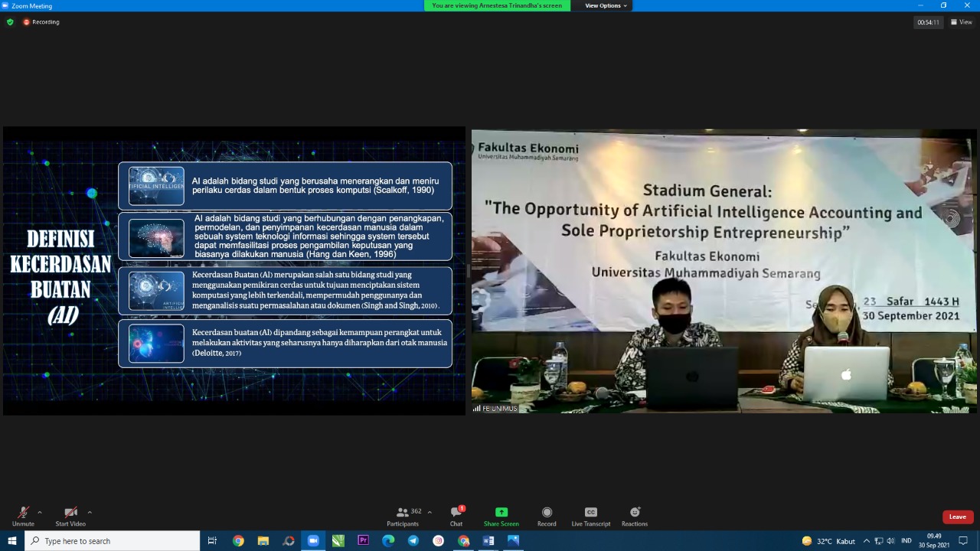Open the Reactions menu

635,516
